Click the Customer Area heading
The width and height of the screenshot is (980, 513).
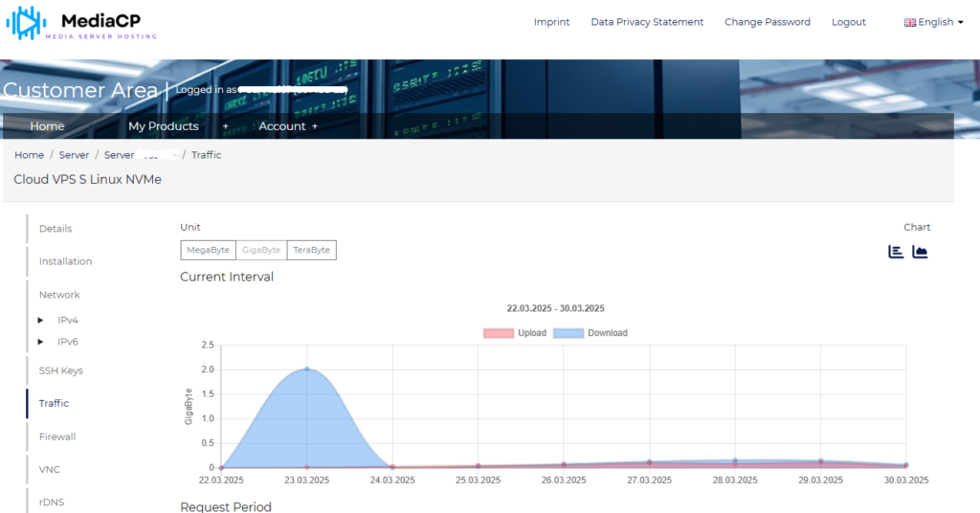pyautogui.click(x=80, y=91)
